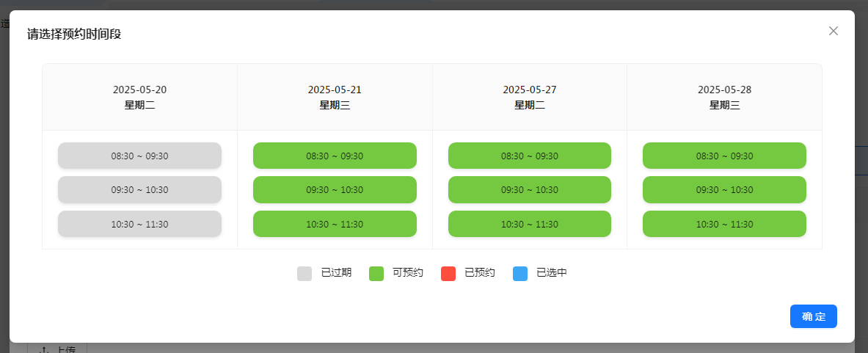Click expired 09:30 ~ 10:30 slot on 2025-05-20

coord(139,190)
